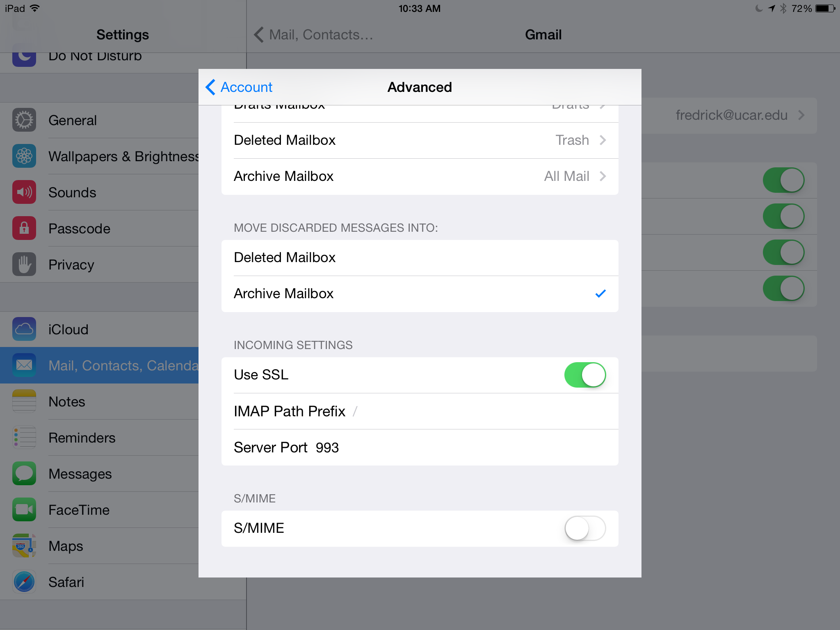Select Notes in settings sidebar
This screenshot has width=840, height=630.
pyautogui.click(x=67, y=402)
